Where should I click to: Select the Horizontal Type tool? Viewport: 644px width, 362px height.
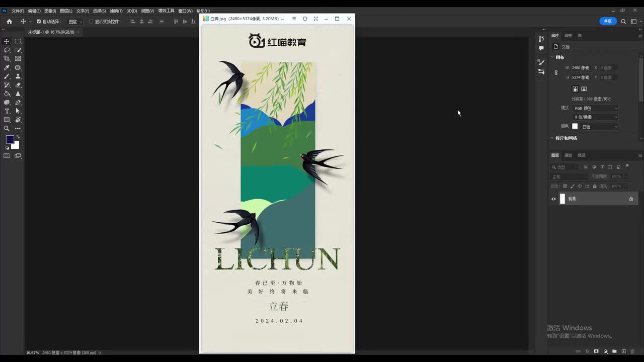coord(7,111)
